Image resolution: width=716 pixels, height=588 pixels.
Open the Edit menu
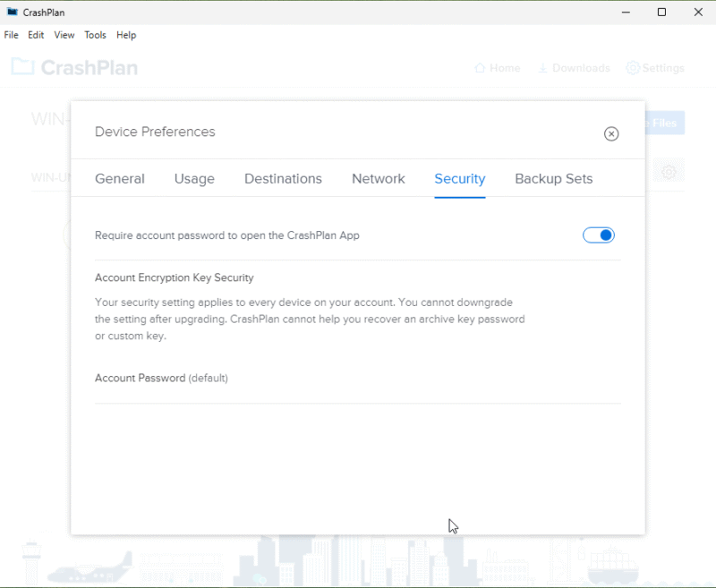tap(36, 35)
